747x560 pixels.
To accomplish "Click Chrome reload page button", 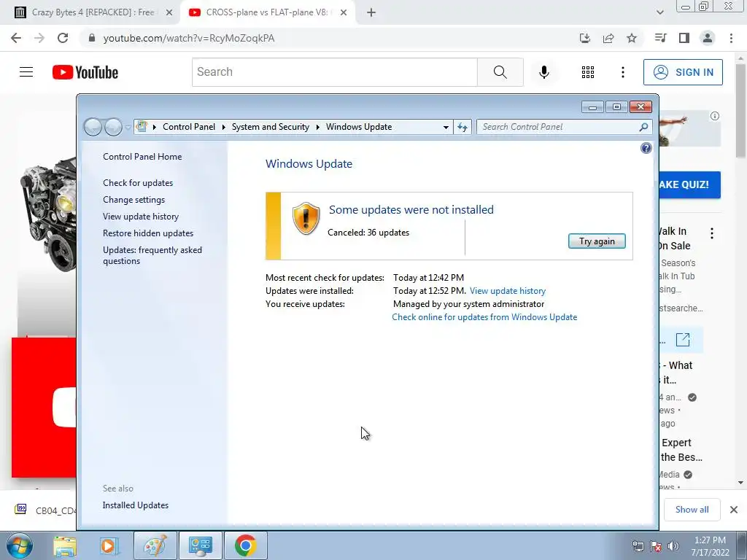I will click(63, 38).
